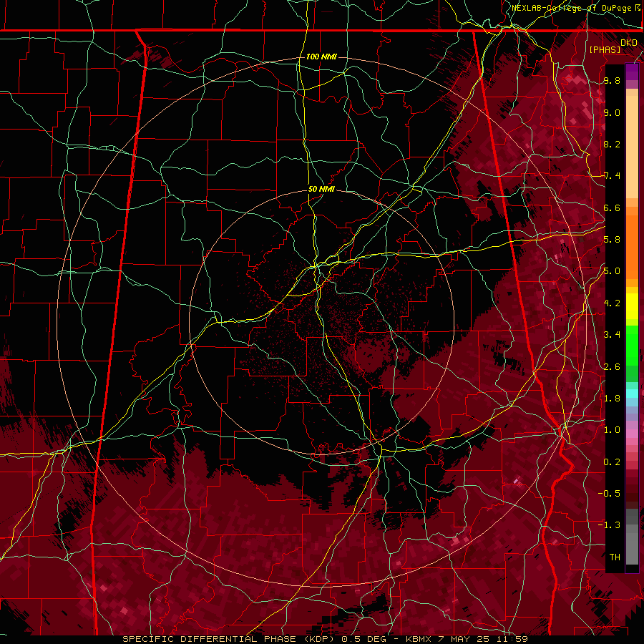Image resolution: width=644 pixels, height=644 pixels.
Task: Click the "TH" threshold label on the scale
Action: (x=615, y=557)
